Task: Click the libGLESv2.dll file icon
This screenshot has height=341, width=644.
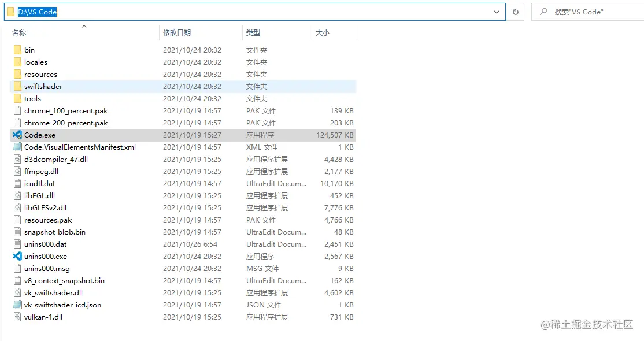Action: pyautogui.click(x=17, y=208)
